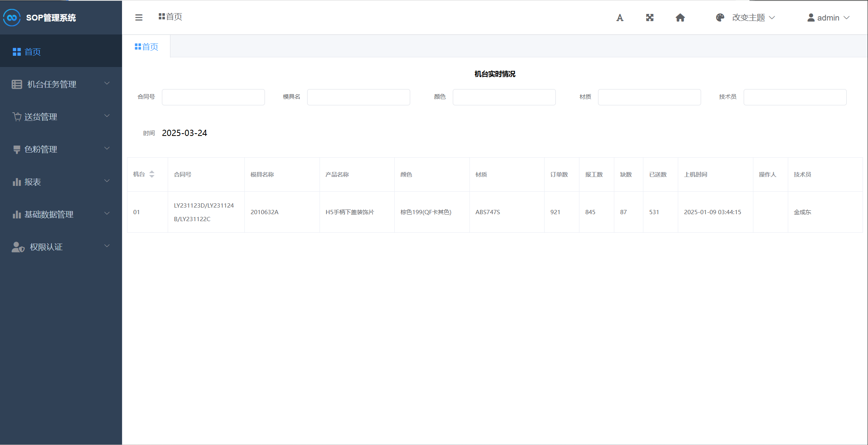Sort table by 机台 column arrows
The width and height of the screenshot is (868, 445).
[152, 174]
